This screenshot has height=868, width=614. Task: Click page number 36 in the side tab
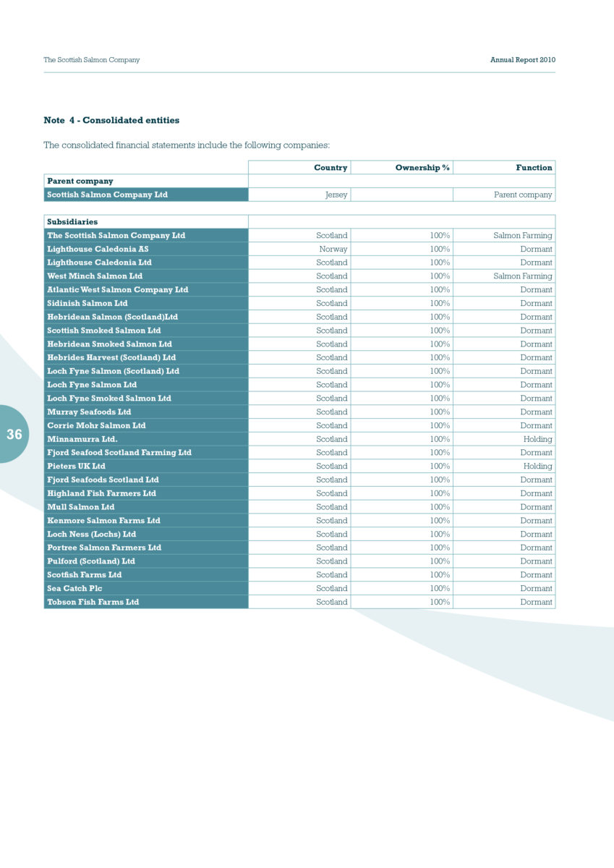tap(14, 435)
